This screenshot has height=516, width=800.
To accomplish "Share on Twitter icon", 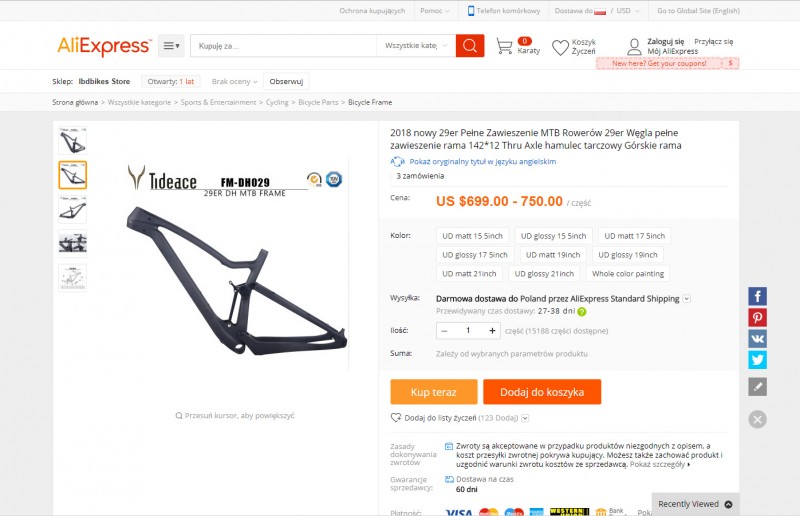I will point(757,360).
